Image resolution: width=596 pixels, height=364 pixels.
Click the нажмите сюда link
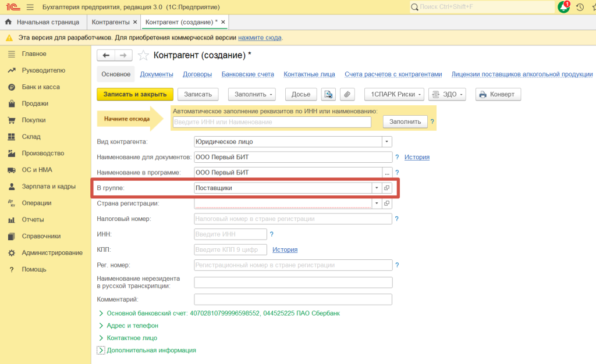(260, 37)
